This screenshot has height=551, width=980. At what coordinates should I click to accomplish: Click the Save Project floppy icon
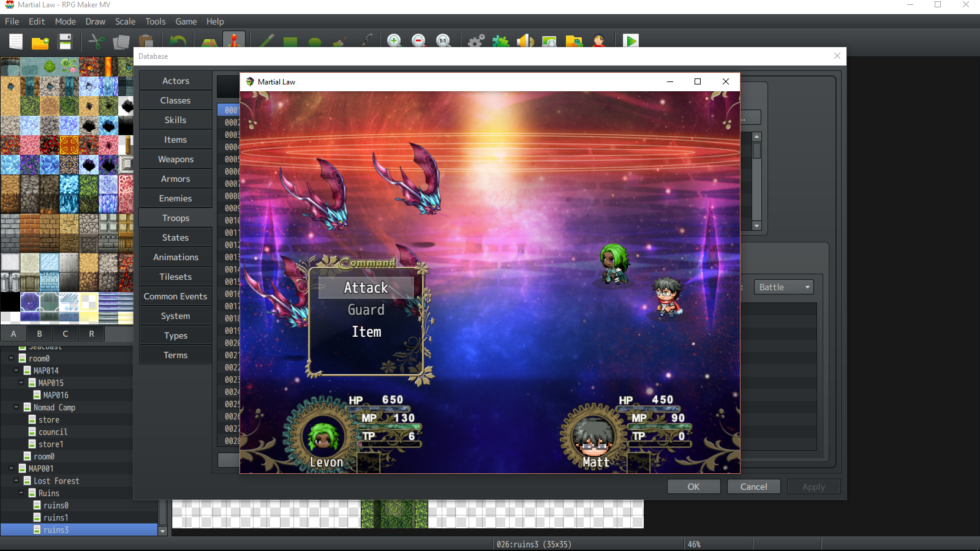click(65, 42)
